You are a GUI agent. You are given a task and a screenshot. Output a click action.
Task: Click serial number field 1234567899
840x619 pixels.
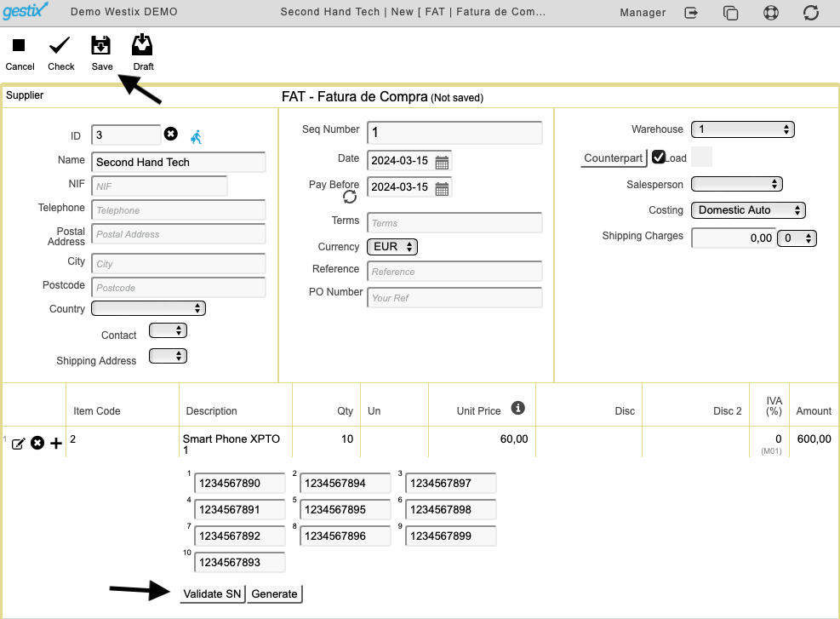click(x=450, y=536)
